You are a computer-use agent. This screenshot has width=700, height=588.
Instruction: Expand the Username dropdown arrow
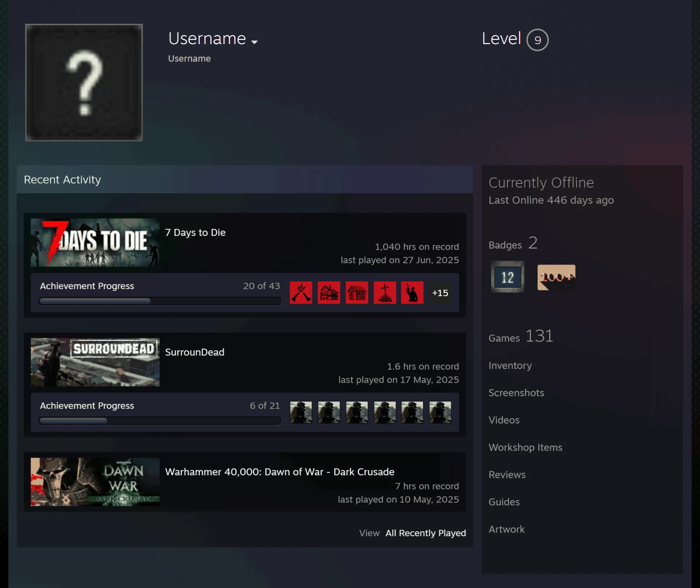[x=254, y=42]
